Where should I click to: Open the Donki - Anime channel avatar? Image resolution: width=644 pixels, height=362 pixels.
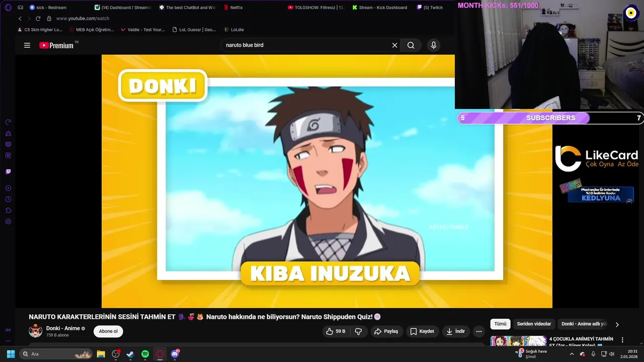pos(36,331)
